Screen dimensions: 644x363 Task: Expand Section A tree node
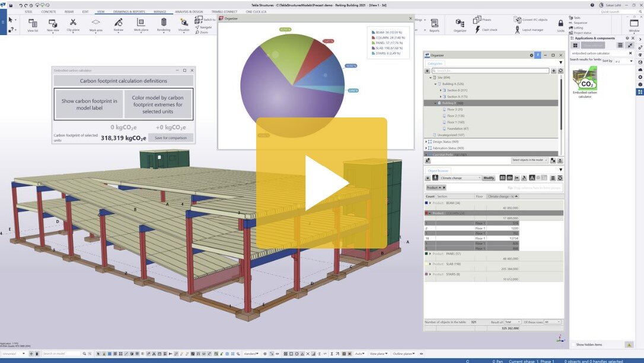point(441,97)
